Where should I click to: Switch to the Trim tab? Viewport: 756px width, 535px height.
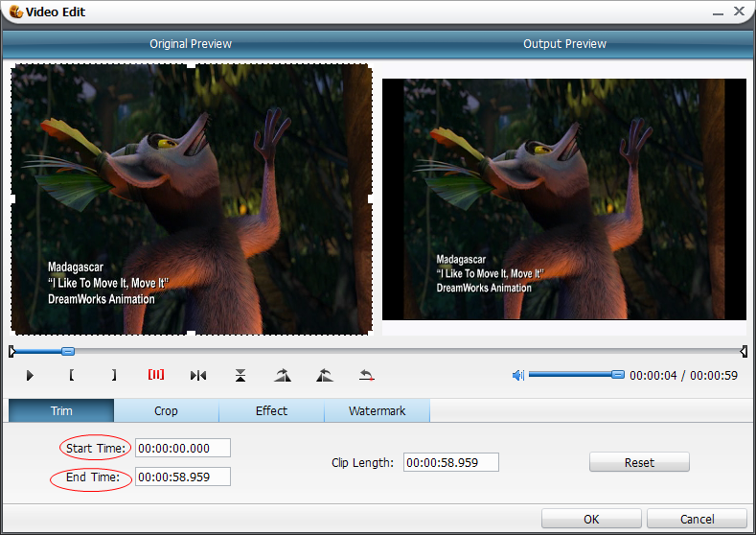coord(61,410)
